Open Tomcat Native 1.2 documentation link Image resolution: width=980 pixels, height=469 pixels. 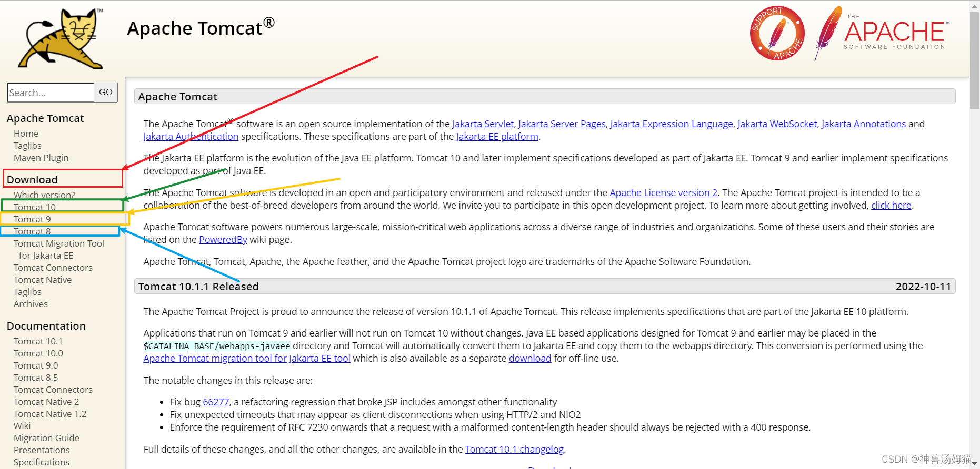tap(50, 414)
